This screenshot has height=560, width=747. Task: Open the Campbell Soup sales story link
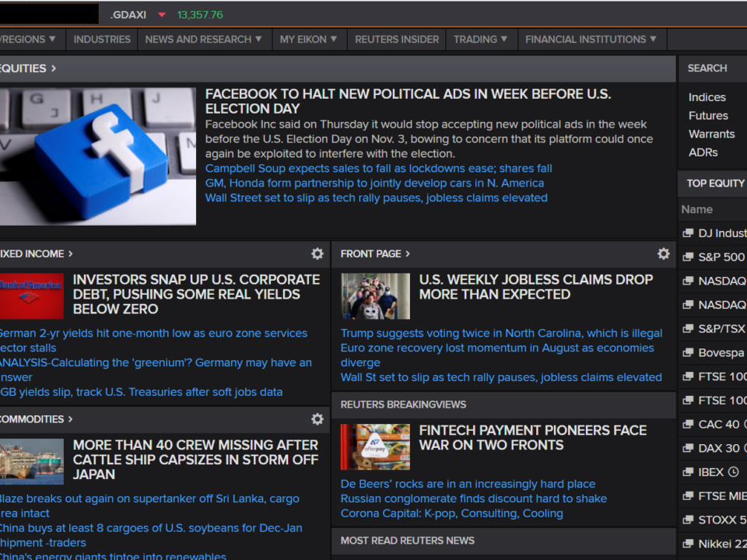pos(379,169)
